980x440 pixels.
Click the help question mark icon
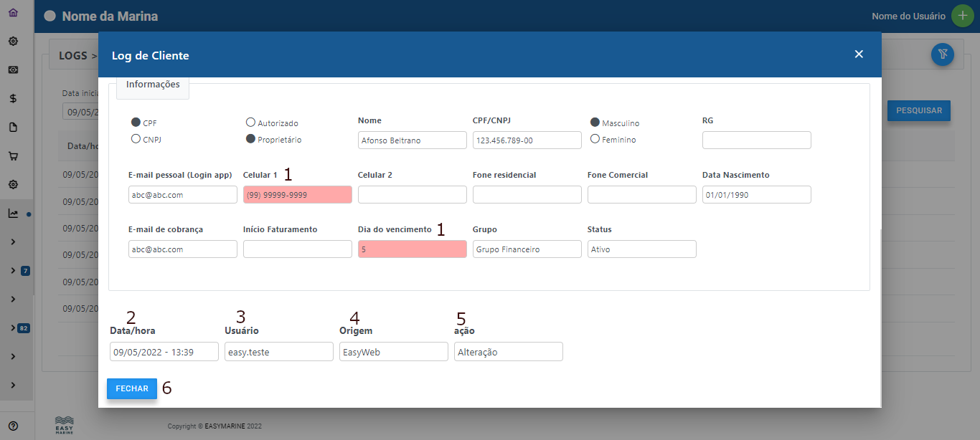13,426
